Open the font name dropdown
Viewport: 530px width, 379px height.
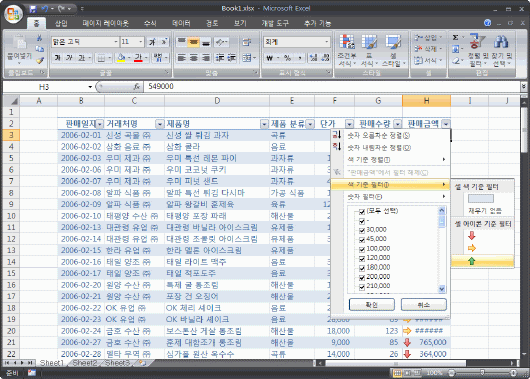(116, 42)
